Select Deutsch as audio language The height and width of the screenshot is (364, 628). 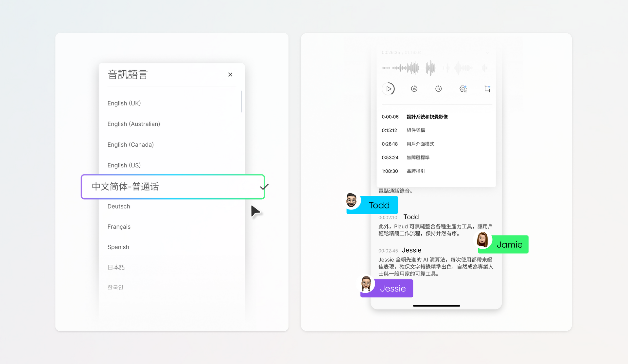[x=119, y=207]
